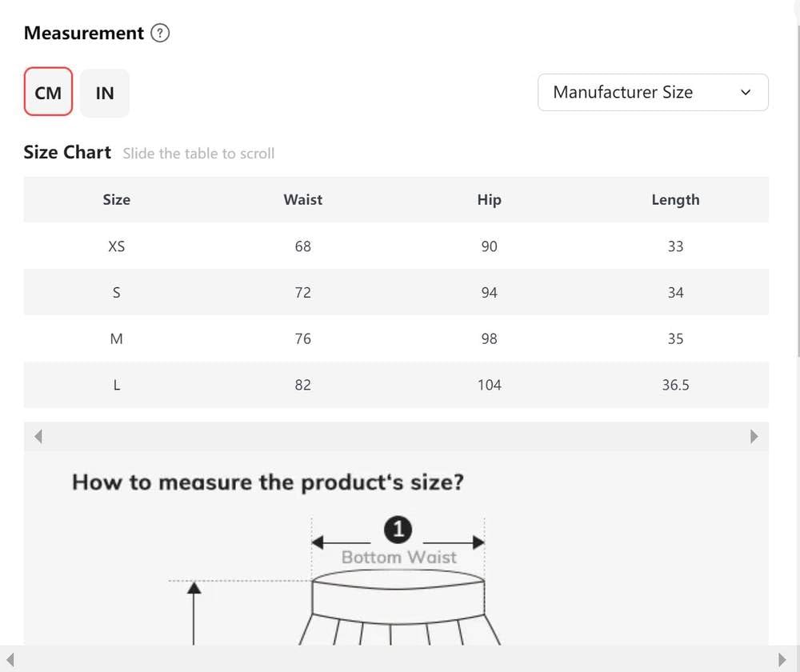
Task: Click the vertical scrollbar on right edge
Action: (x=798, y=189)
